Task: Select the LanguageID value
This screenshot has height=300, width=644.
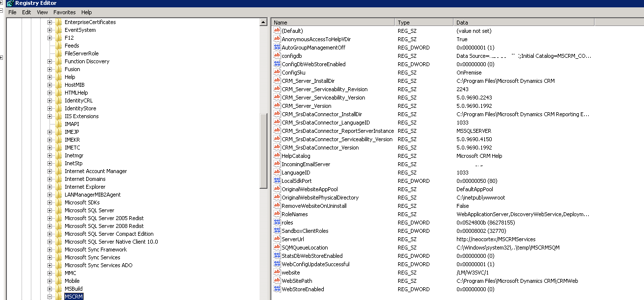Action: 296,173
